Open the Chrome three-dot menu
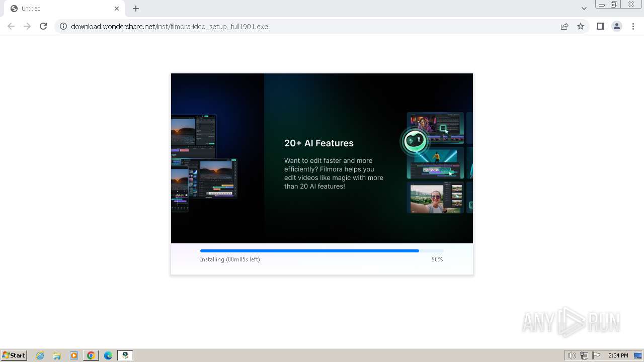Image resolution: width=644 pixels, height=362 pixels. pyautogui.click(x=633, y=26)
